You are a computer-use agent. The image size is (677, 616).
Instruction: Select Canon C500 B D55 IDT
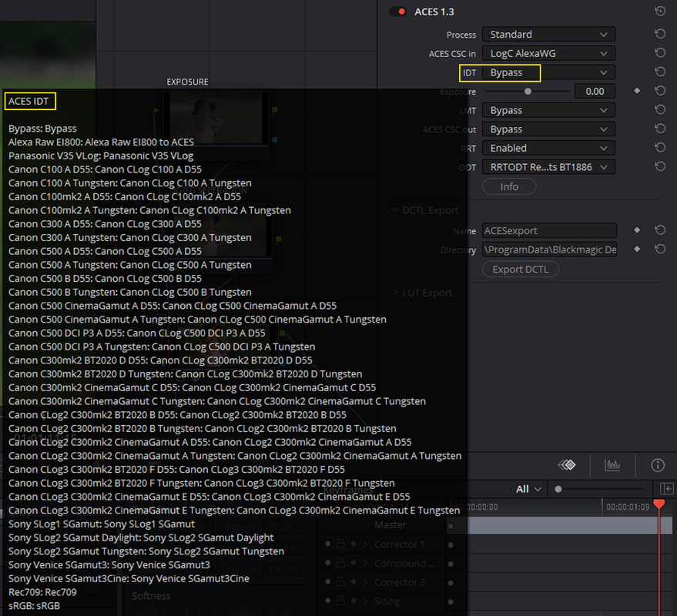coord(105,279)
